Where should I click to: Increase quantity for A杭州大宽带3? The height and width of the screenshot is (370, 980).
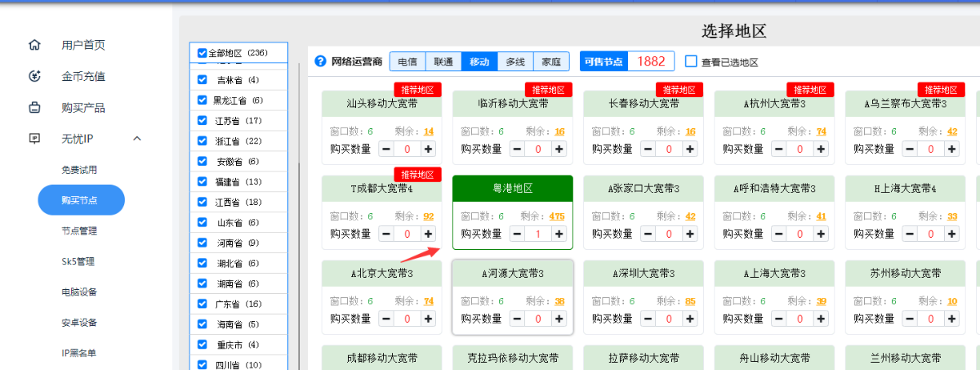coord(821,149)
